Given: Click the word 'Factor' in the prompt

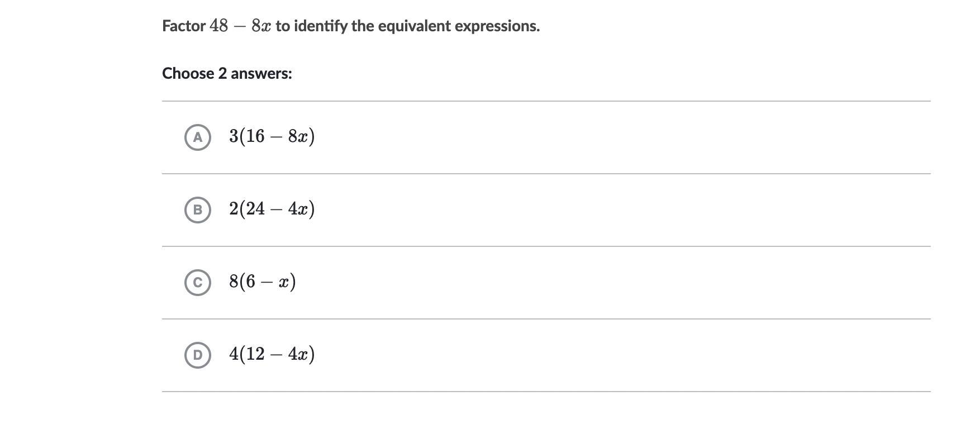Looking at the screenshot, I should pyautogui.click(x=184, y=26).
